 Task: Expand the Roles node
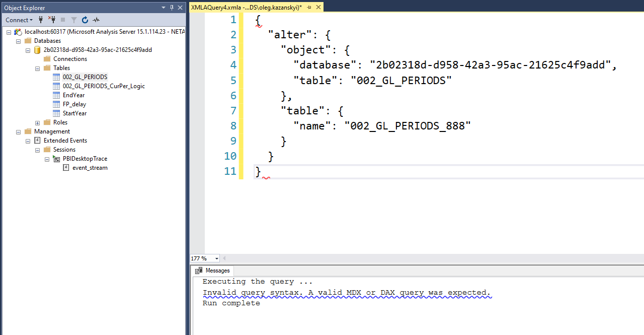pos(37,122)
